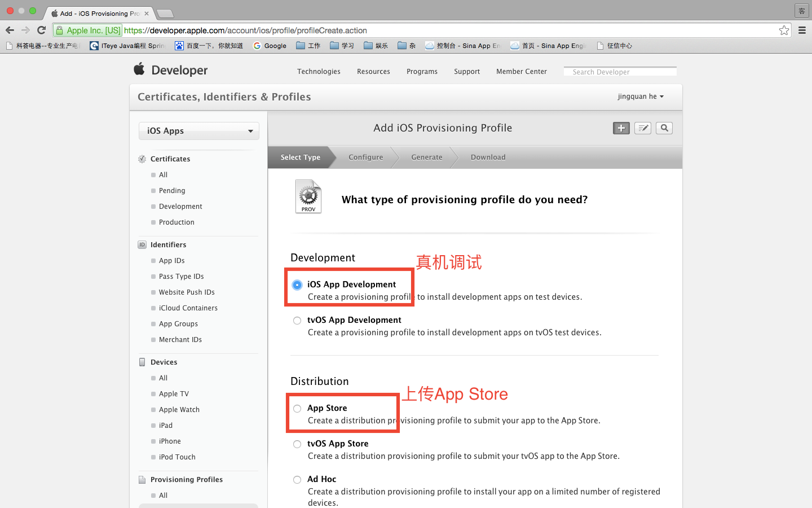This screenshot has width=812, height=508.
Task: Open Chrome hamburger menu
Action: coord(802,30)
